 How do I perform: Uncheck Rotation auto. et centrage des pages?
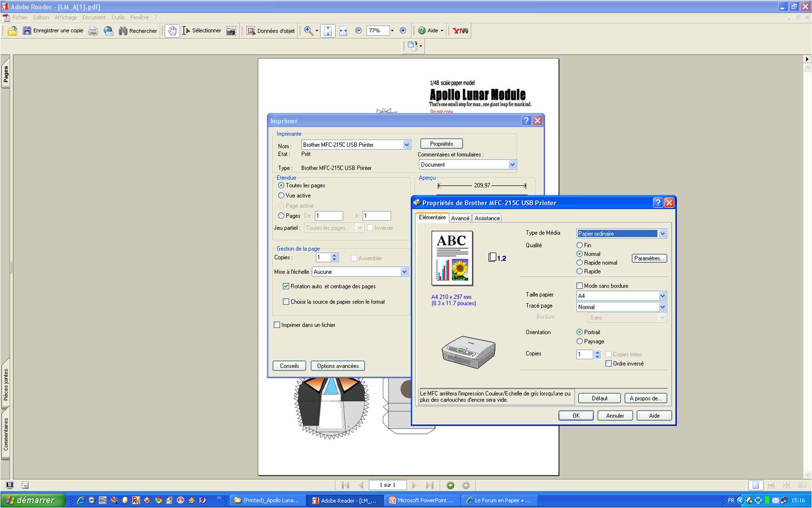[286, 286]
